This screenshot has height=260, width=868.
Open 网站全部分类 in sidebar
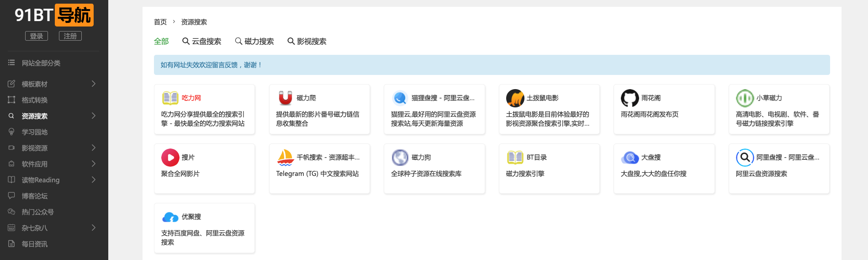41,63
